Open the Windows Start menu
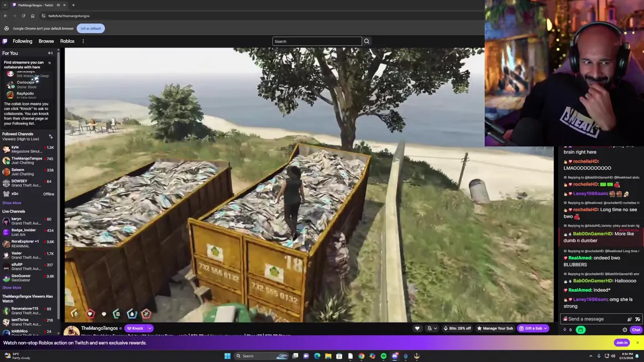This screenshot has width=644, height=362. 227,356
